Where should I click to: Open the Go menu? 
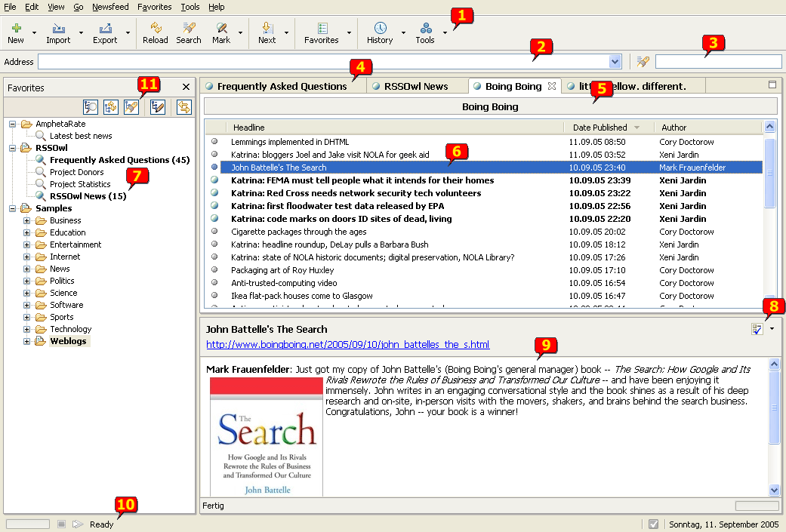pyautogui.click(x=79, y=7)
